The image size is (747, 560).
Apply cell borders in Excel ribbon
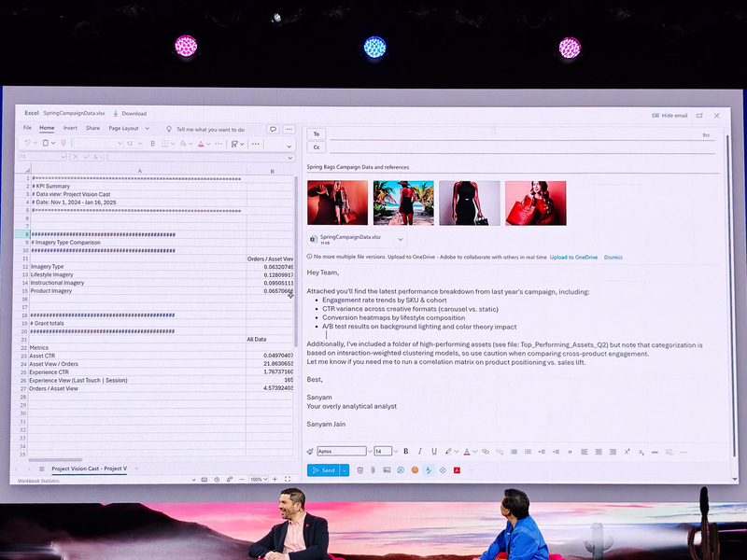pos(165,144)
